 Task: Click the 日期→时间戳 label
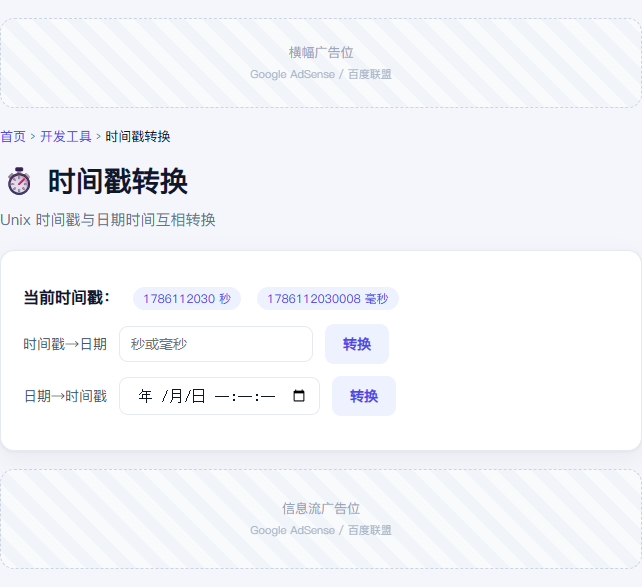point(66,396)
